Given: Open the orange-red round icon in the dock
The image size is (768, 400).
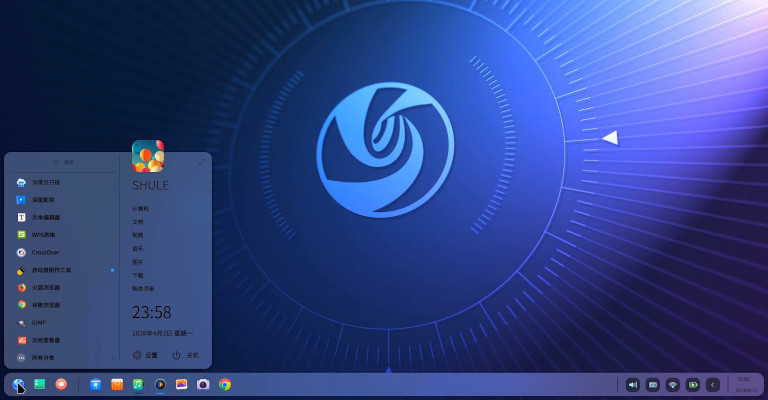Looking at the screenshot, I should (x=61, y=384).
